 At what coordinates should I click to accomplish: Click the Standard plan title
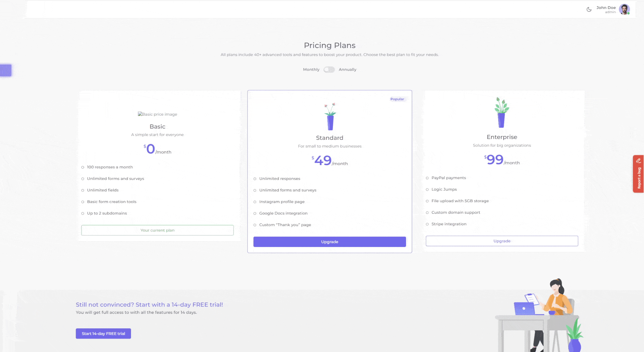[x=330, y=138]
